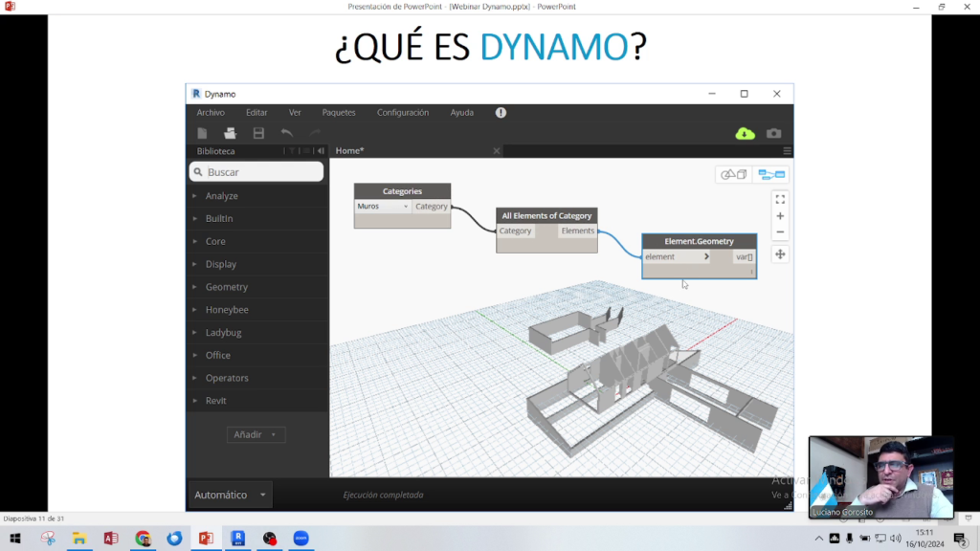Click the Undo arrow icon
Image resolution: width=980 pixels, height=551 pixels.
(286, 133)
